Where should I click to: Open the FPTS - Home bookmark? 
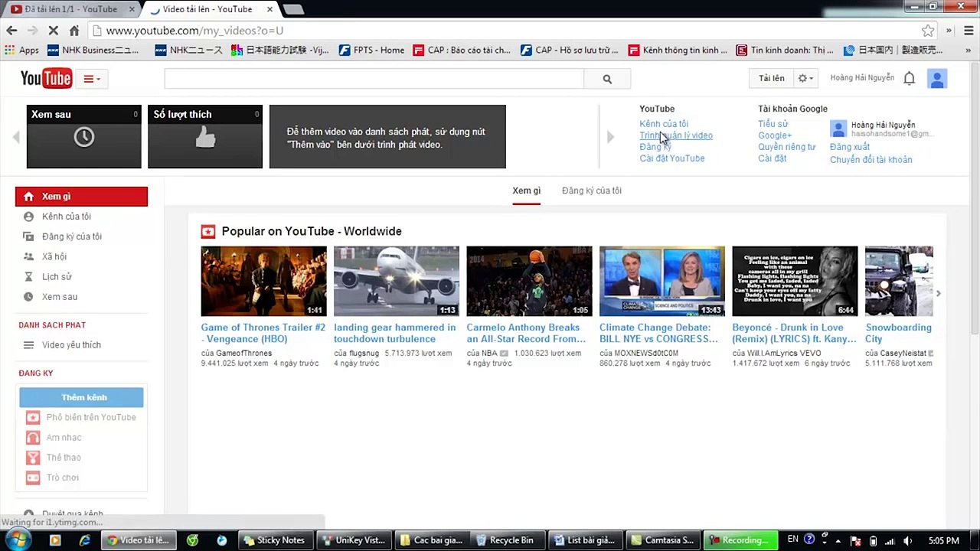coord(371,51)
